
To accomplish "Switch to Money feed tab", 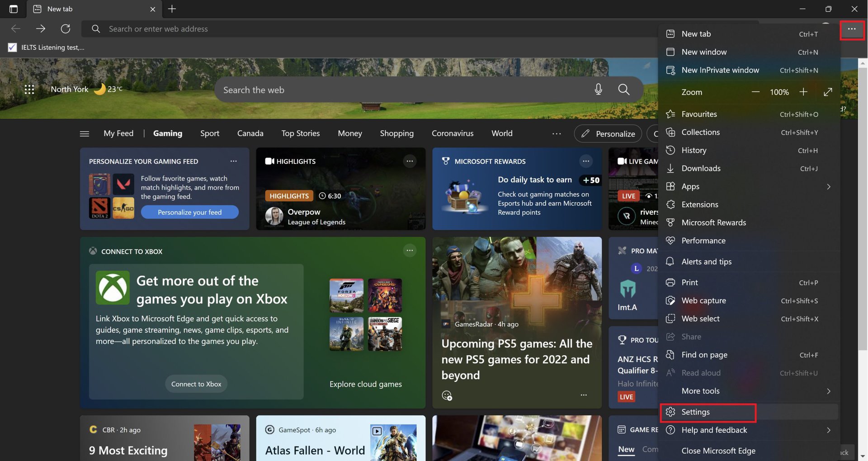I will click(x=350, y=133).
